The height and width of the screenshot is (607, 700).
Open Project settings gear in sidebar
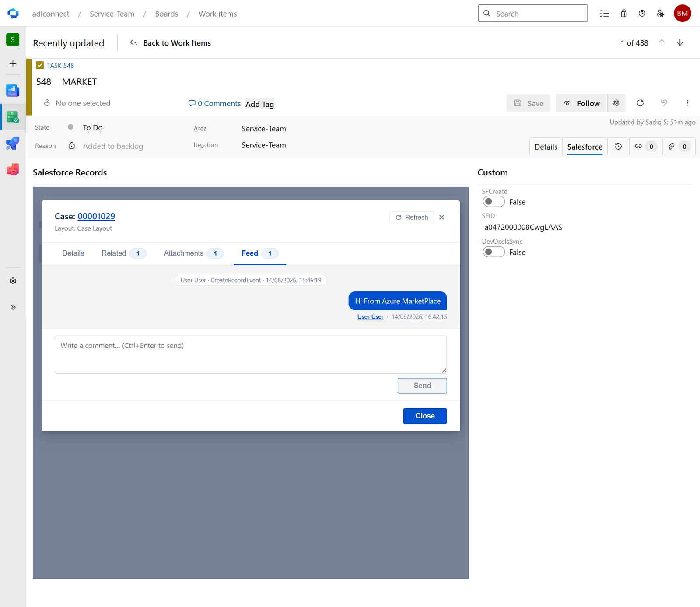(x=13, y=281)
